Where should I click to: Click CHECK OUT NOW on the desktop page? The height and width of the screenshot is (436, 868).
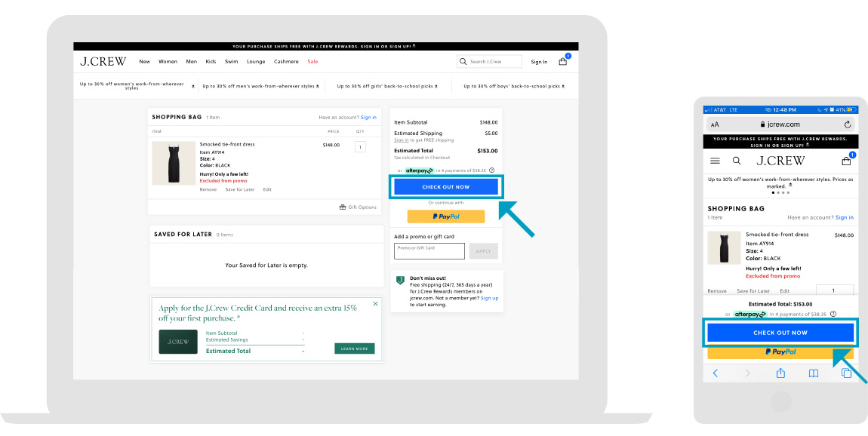[445, 187]
